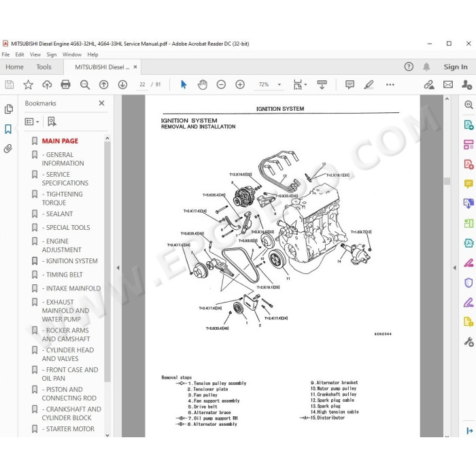Screen dimensions: 476x476
Task: Go to the previous page with the up arrow
Action: click(x=104, y=84)
